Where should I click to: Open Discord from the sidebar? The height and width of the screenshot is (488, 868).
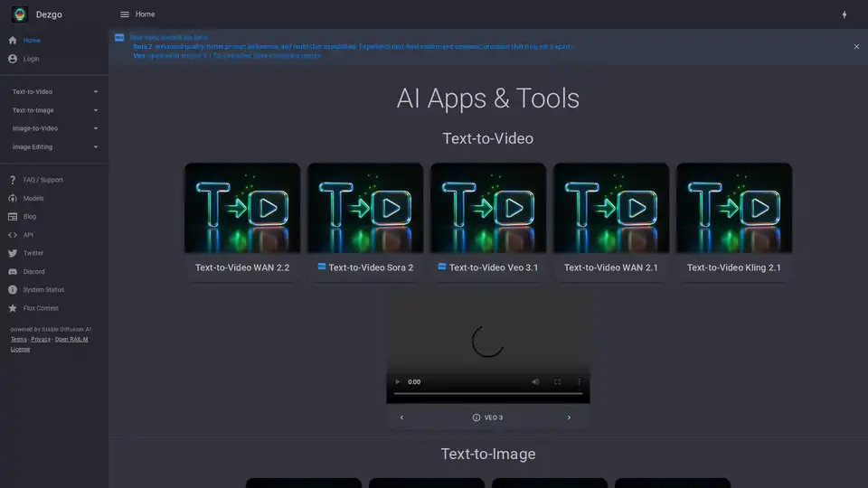[x=33, y=271]
